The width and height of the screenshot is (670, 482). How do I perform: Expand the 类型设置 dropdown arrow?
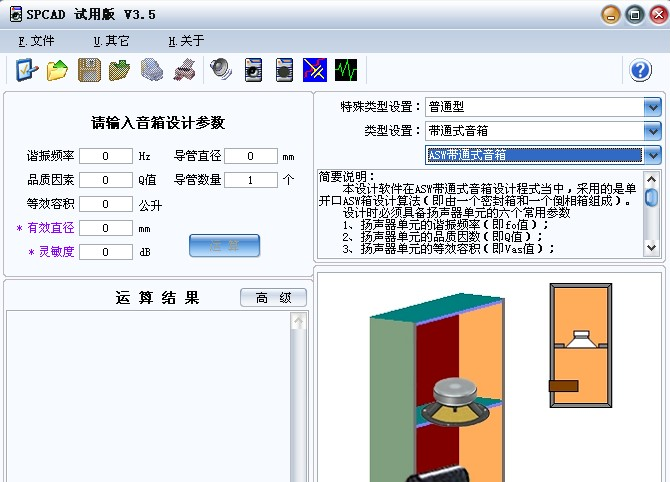click(x=652, y=131)
